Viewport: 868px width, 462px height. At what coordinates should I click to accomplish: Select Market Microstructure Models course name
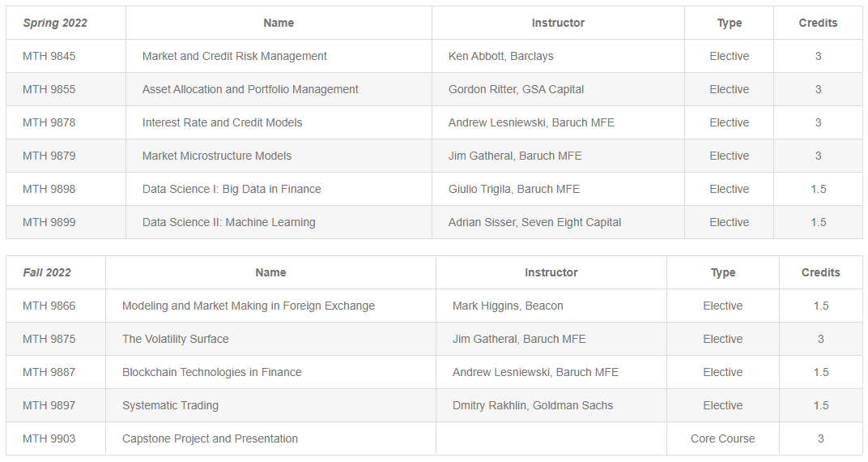(217, 156)
